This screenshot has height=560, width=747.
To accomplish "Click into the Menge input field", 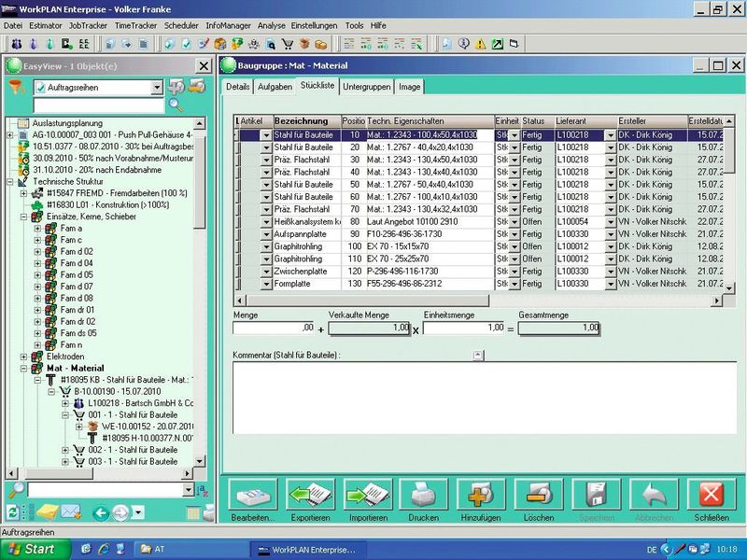I will coord(274,329).
